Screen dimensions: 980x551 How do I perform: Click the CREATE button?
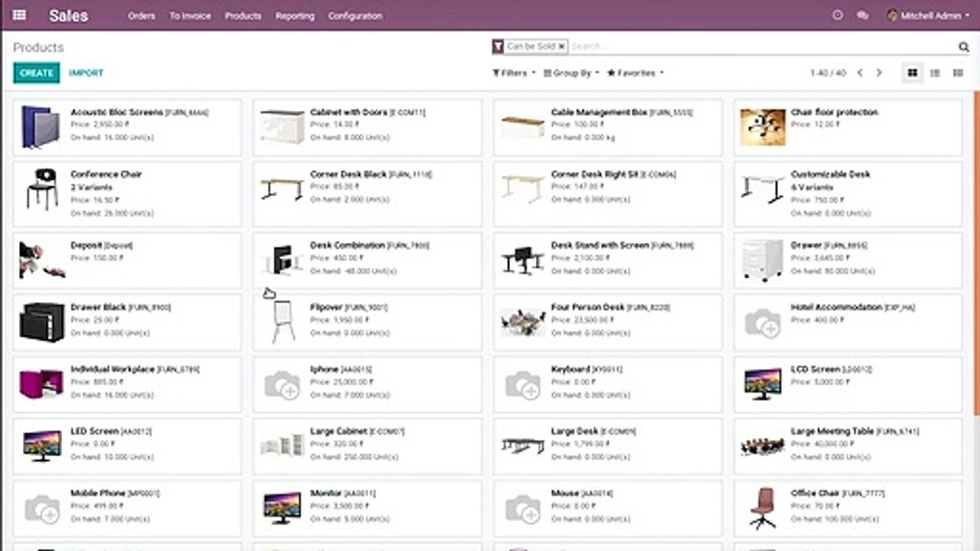click(36, 73)
